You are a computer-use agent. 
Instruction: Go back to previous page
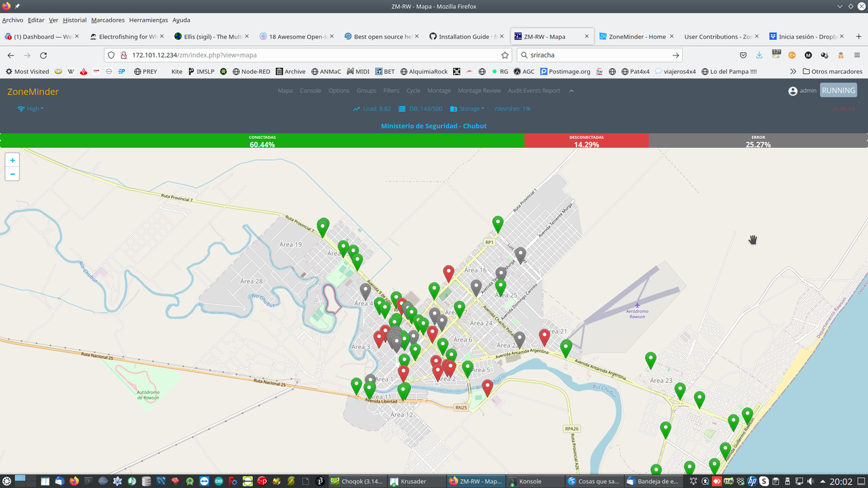pos(11,56)
